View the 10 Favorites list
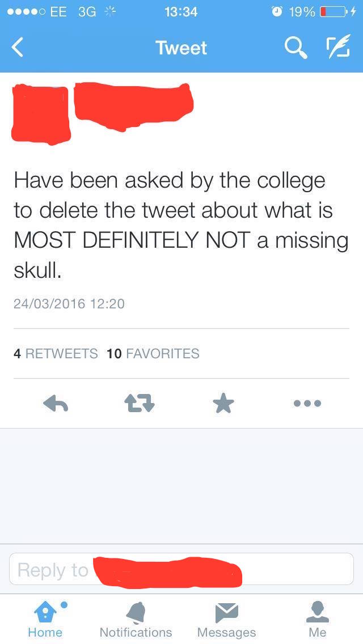363x644 pixels. tap(153, 353)
